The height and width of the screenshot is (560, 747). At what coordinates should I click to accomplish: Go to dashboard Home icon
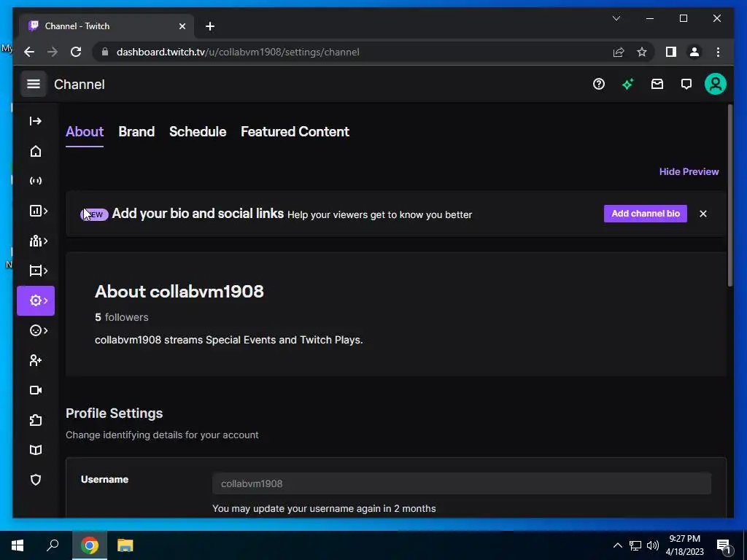(x=36, y=152)
